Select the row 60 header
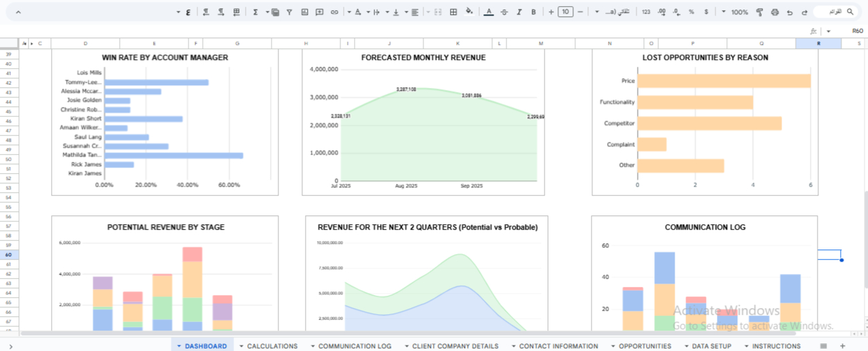The width and height of the screenshot is (868, 351). click(x=9, y=254)
